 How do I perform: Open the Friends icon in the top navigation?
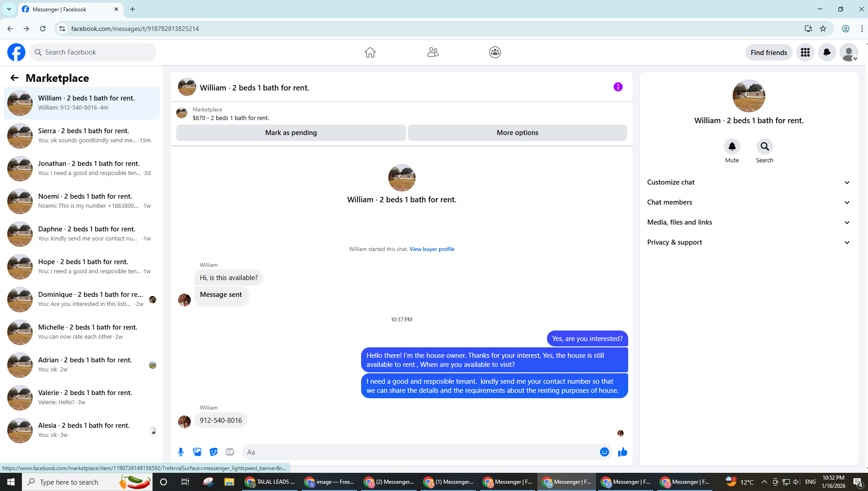433,52
